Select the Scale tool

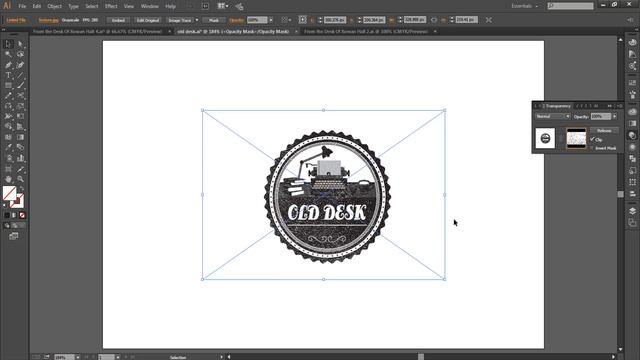20,106
